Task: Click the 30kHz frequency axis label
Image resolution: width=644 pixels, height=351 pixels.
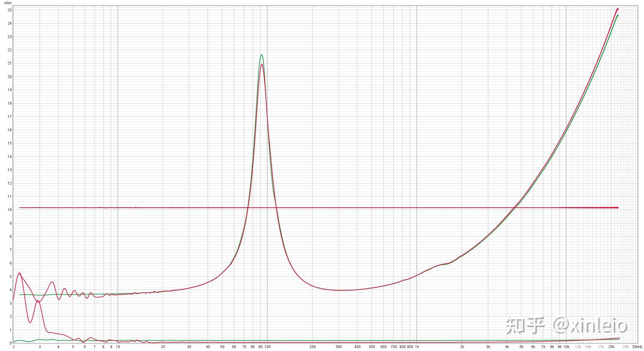Action: (x=637, y=347)
